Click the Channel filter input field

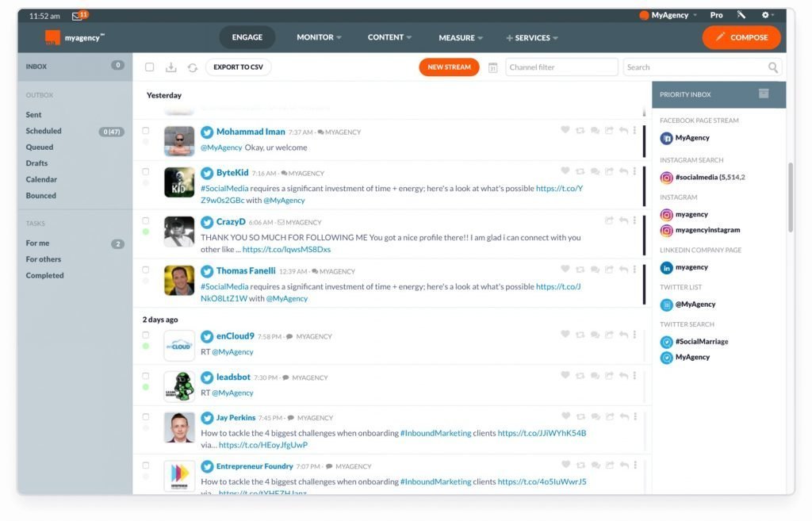[x=561, y=67]
